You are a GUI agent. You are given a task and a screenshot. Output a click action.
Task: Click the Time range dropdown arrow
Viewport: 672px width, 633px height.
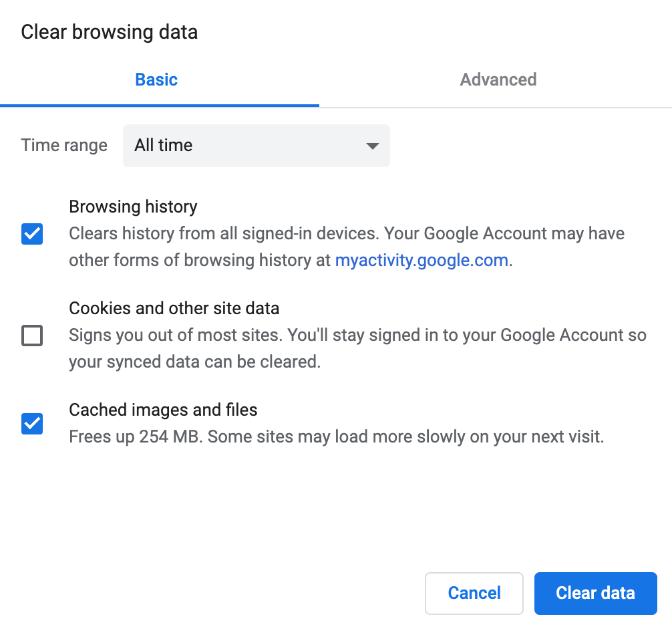click(373, 146)
